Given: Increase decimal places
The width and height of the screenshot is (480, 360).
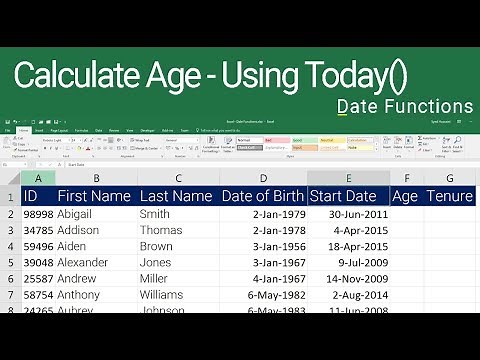Looking at the screenshot, I should (x=190, y=148).
